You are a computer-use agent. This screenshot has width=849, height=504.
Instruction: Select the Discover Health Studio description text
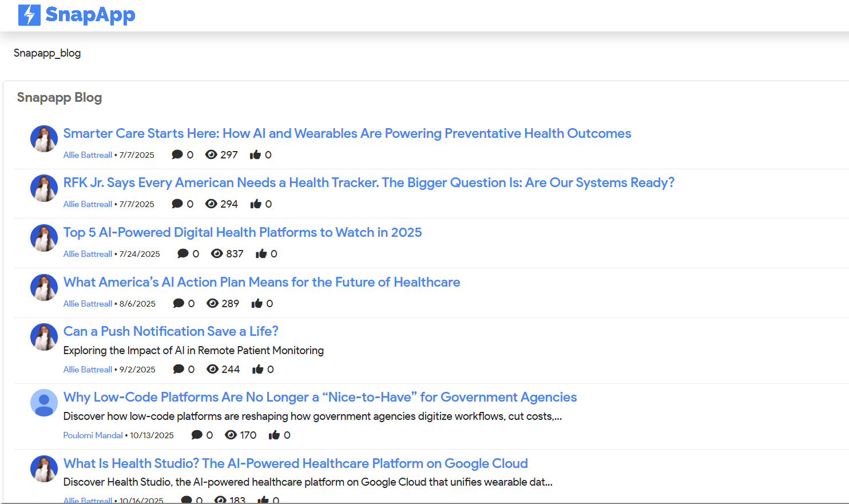click(308, 482)
